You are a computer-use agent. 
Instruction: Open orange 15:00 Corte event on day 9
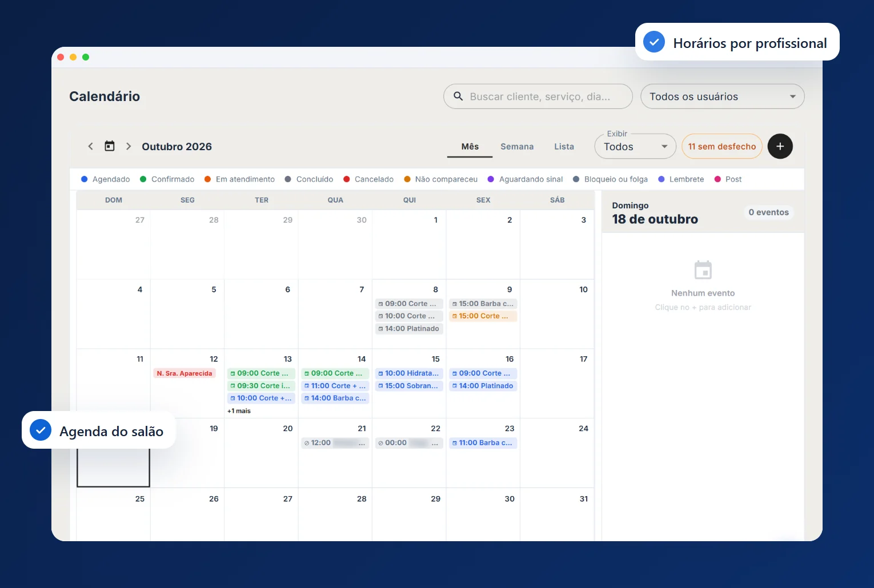(483, 316)
